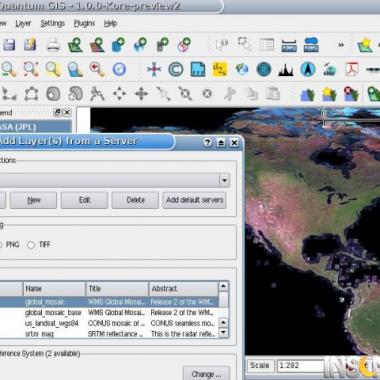Screen dimensions: 380x380
Task: Add PostGIS layer blue database icon
Action: pyautogui.click(x=118, y=44)
